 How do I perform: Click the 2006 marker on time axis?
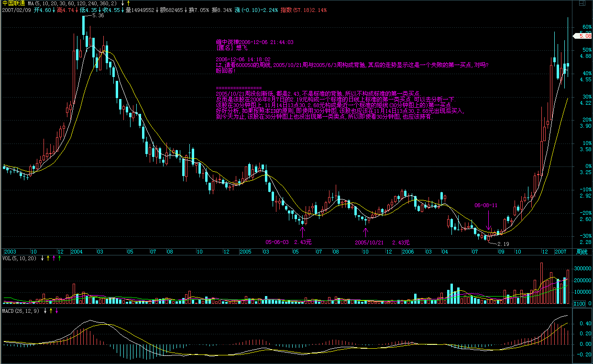click(x=407, y=252)
